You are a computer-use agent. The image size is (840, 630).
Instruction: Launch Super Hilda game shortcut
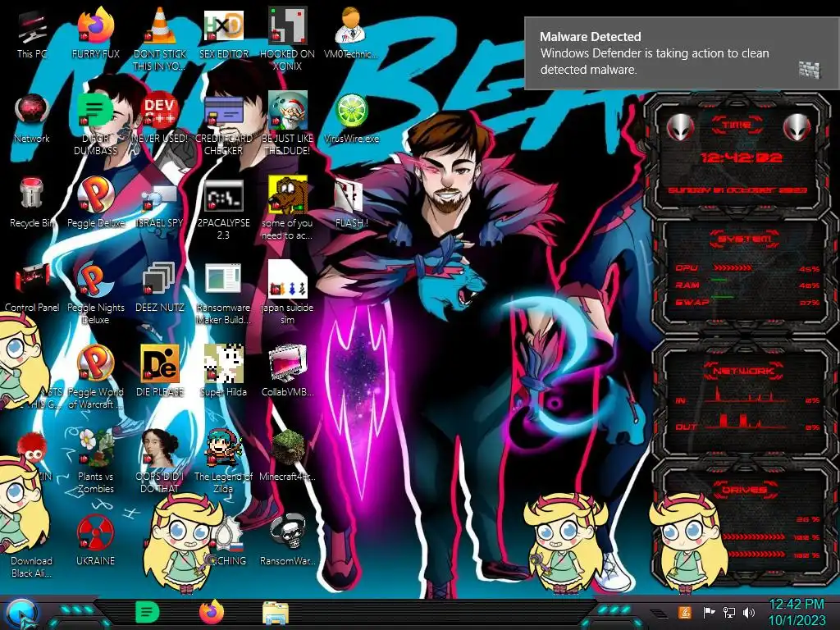(x=223, y=372)
